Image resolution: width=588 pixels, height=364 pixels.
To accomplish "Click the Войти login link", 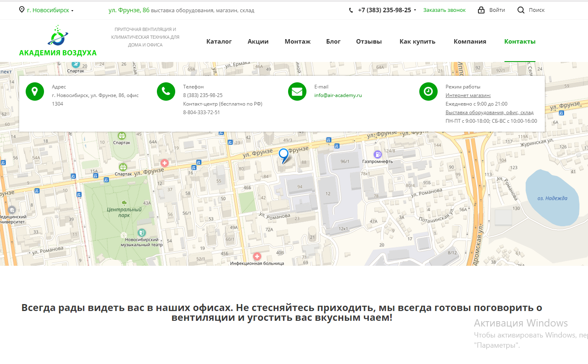I will [497, 10].
